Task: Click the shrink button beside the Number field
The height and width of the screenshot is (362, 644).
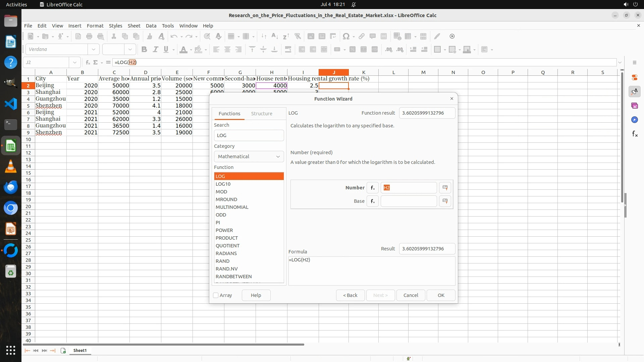Action: click(445, 188)
